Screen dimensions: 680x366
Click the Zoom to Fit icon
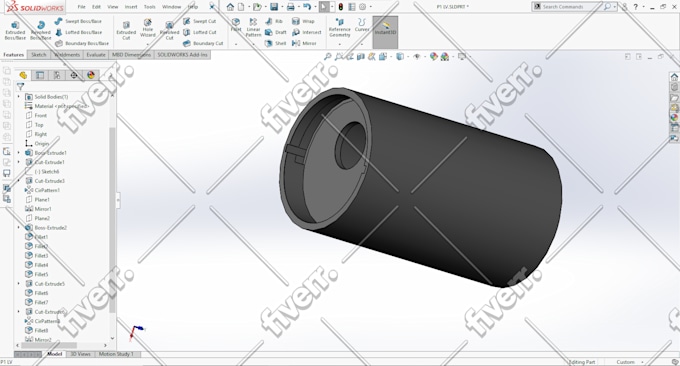(x=327, y=56)
